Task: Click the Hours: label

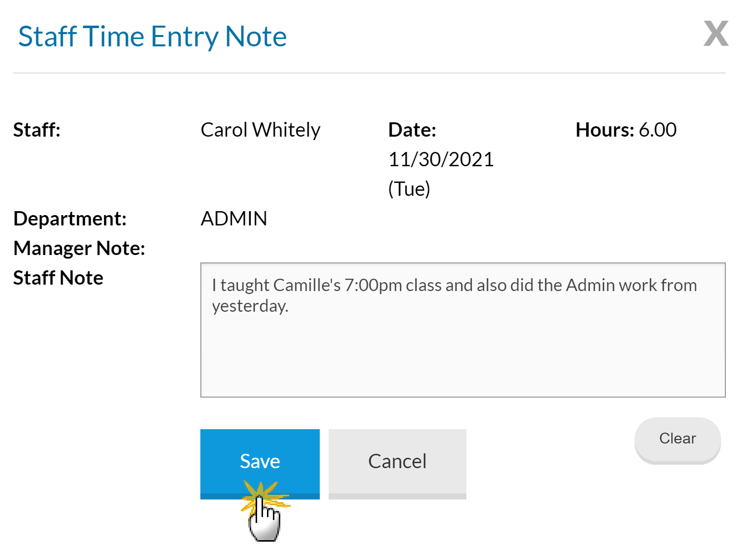Action: click(x=605, y=130)
